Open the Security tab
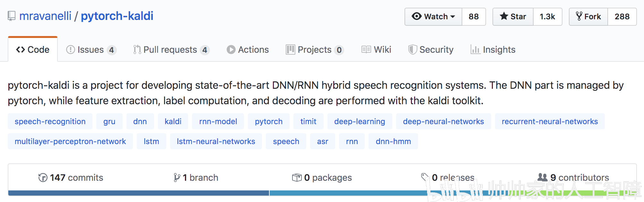The image size is (644, 202). click(431, 50)
